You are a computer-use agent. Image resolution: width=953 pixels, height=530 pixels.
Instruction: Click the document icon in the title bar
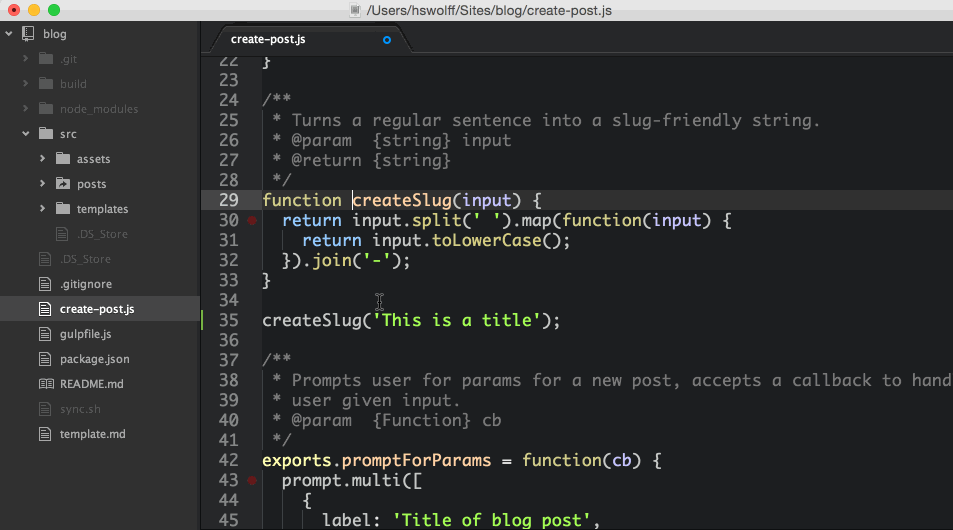tap(355, 10)
